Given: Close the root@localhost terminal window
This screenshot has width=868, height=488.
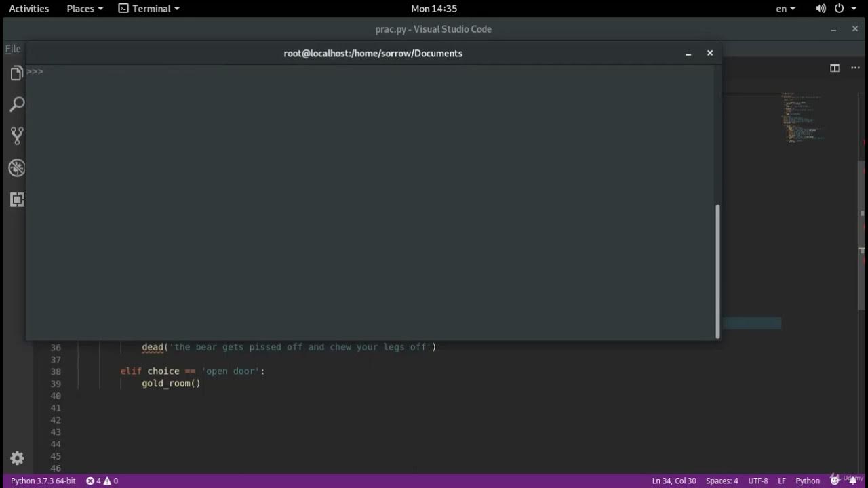Looking at the screenshot, I should [x=710, y=53].
